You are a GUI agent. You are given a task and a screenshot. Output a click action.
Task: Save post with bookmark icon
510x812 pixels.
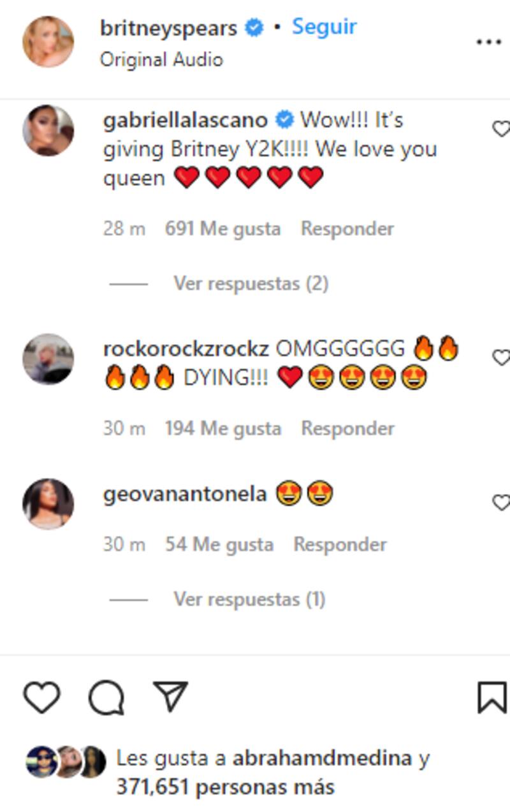click(x=492, y=697)
